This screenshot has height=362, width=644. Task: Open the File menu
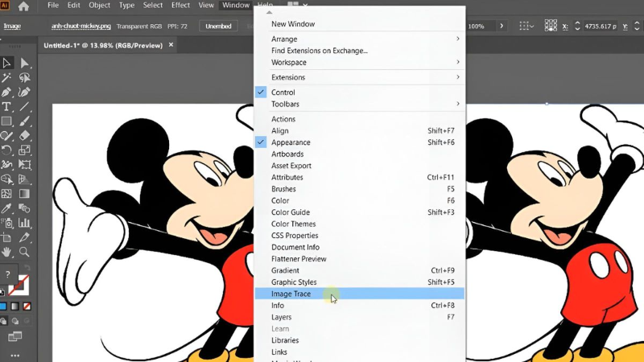pos(53,6)
